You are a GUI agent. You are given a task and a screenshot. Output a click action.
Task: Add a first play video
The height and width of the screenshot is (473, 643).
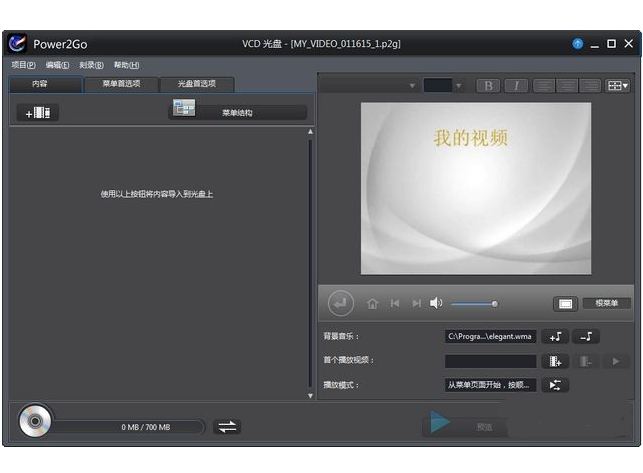click(x=555, y=361)
